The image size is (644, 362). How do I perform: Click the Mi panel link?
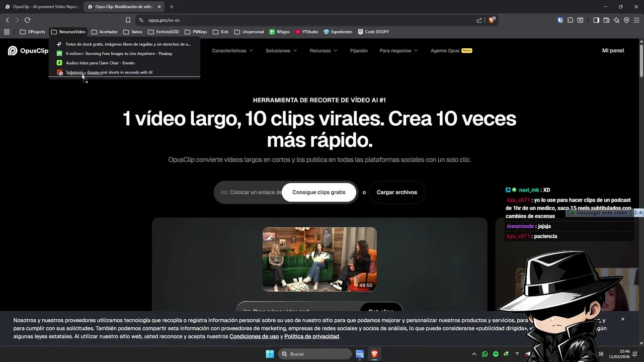point(613,51)
